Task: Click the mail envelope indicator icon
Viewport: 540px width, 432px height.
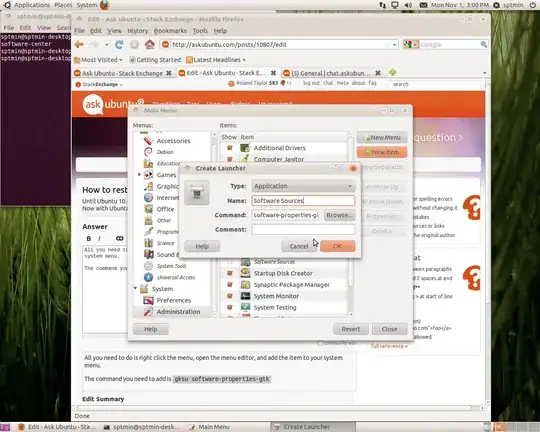Action: [424, 5]
